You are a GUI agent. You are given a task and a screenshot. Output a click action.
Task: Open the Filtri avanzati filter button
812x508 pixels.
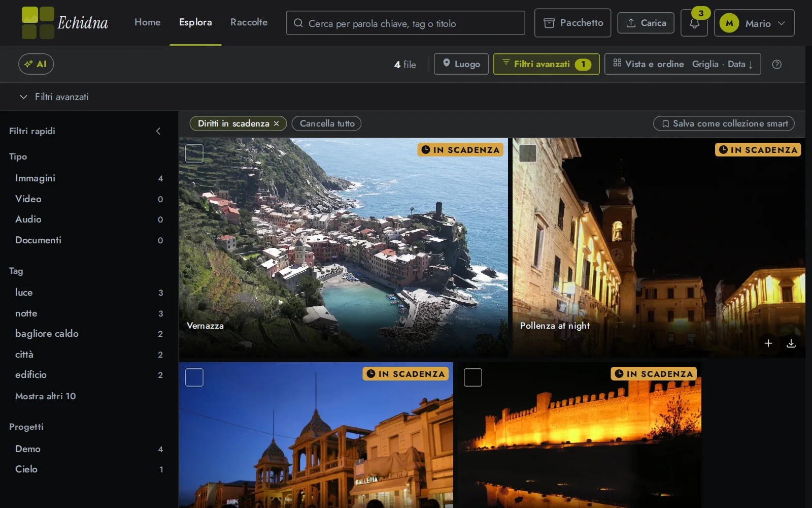tap(546, 64)
